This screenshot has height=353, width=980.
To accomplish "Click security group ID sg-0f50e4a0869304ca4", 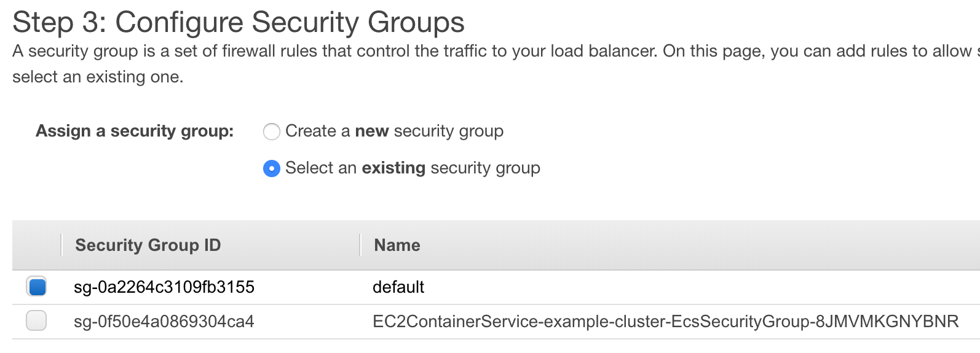I will (164, 322).
